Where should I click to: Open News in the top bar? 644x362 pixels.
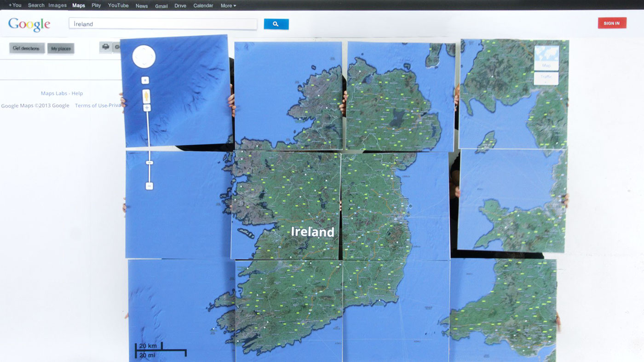pos(142,6)
